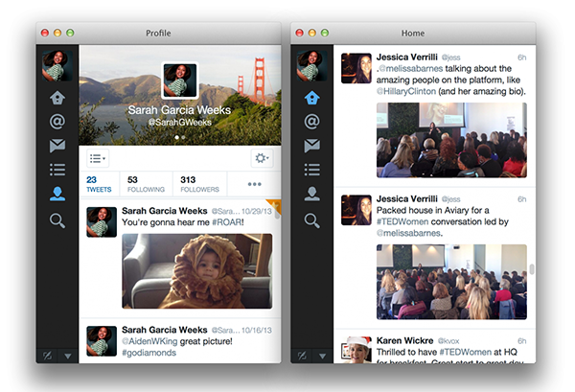Click the Profile window scrollbar thumb
This screenshot has height=392, width=575.
tap(278, 212)
